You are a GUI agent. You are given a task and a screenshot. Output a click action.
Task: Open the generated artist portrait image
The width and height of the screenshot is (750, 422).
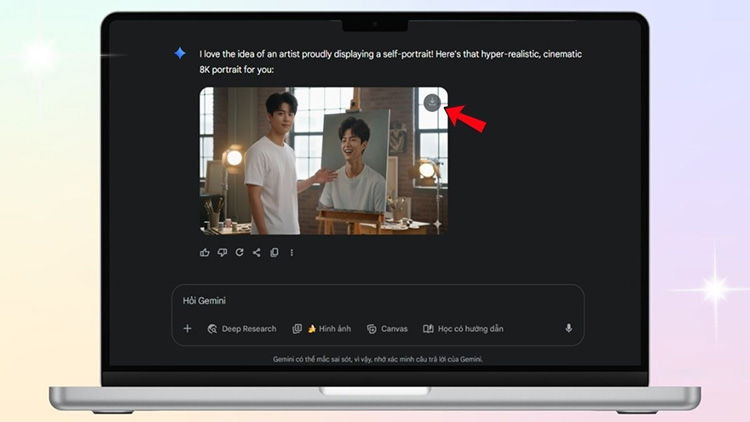pyautogui.click(x=322, y=160)
